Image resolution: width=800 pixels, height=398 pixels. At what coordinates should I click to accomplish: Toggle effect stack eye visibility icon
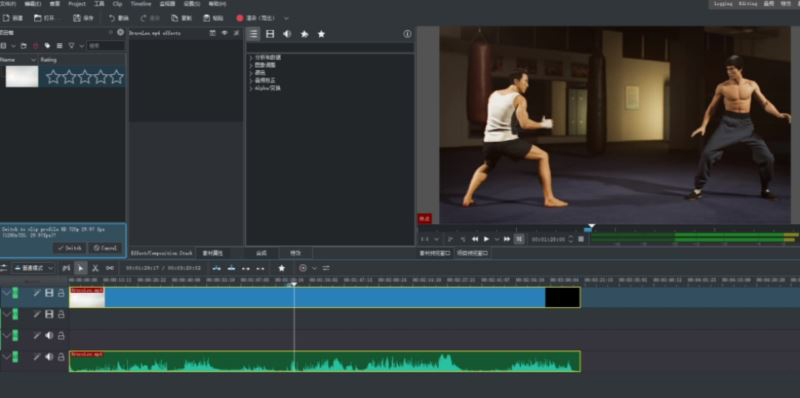(224, 33)
